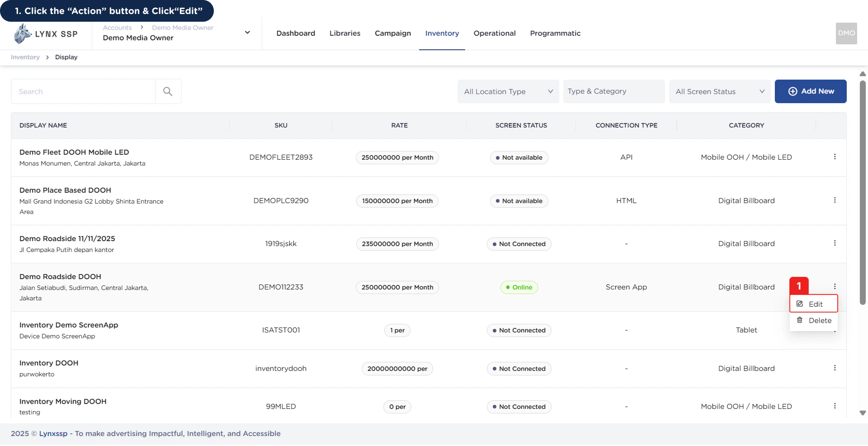Click into the Search input field

click(84, 91)
